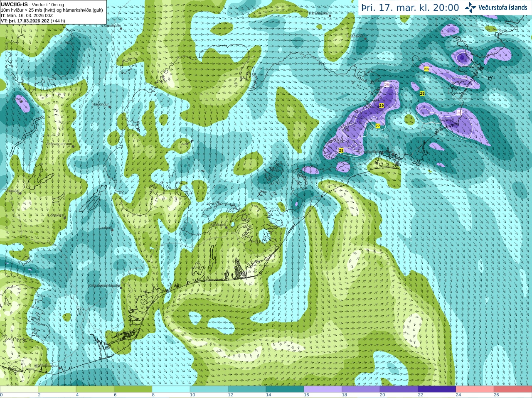The width and height of the screenshot is (532, 398).
Task: Click the Sandbúðir station label
Action: tap(111, 26)
